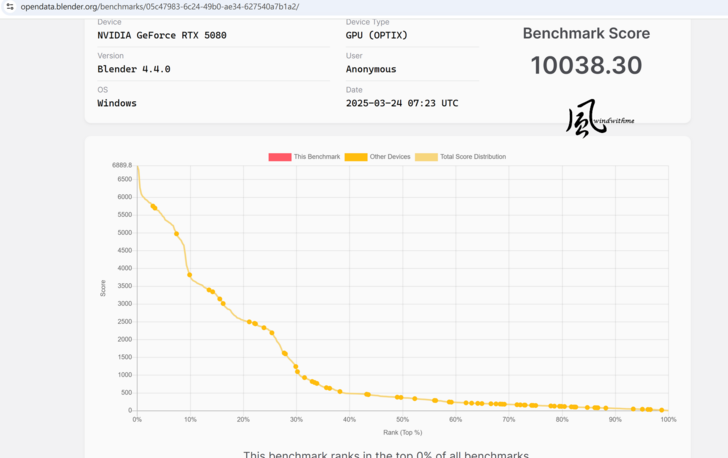The height and width of the screenshot is (458, 728).
Task: Click the last data point near 100% rank
Action: pos(662,410)
